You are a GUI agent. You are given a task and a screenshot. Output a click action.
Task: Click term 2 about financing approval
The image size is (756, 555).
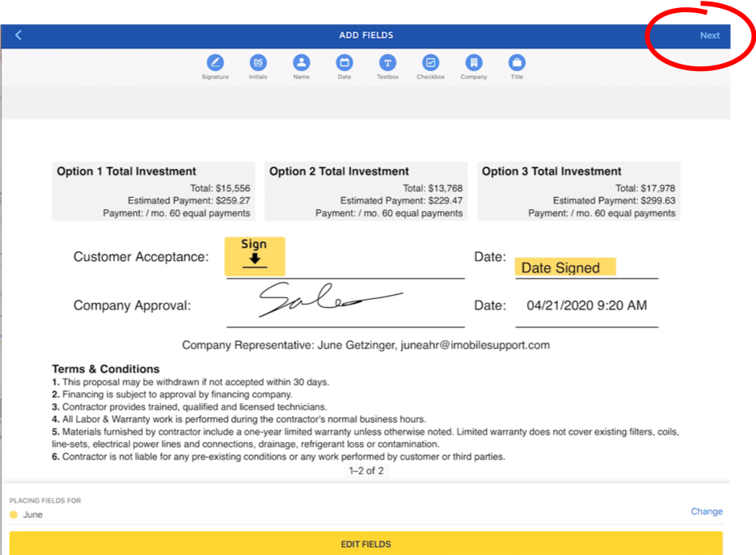pyautogui.click(x=172, y=394)
